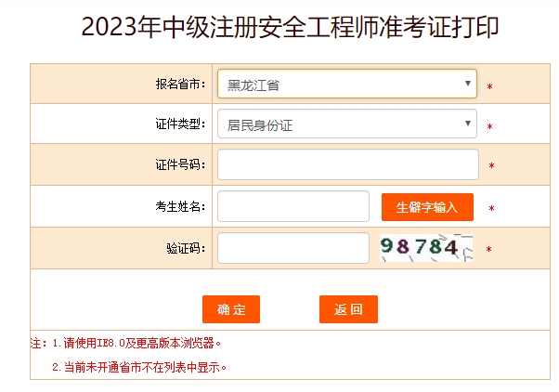Click the red asterisk beside captcha image
The image size is (559, 392).
coord(488,249)
